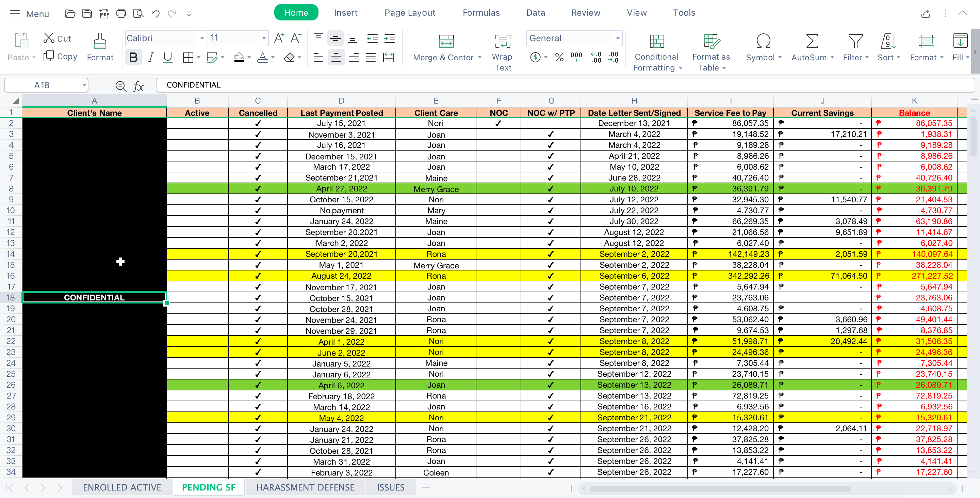Click the Undo arrow icon
The image size is (980, 498).
[155, 14]
